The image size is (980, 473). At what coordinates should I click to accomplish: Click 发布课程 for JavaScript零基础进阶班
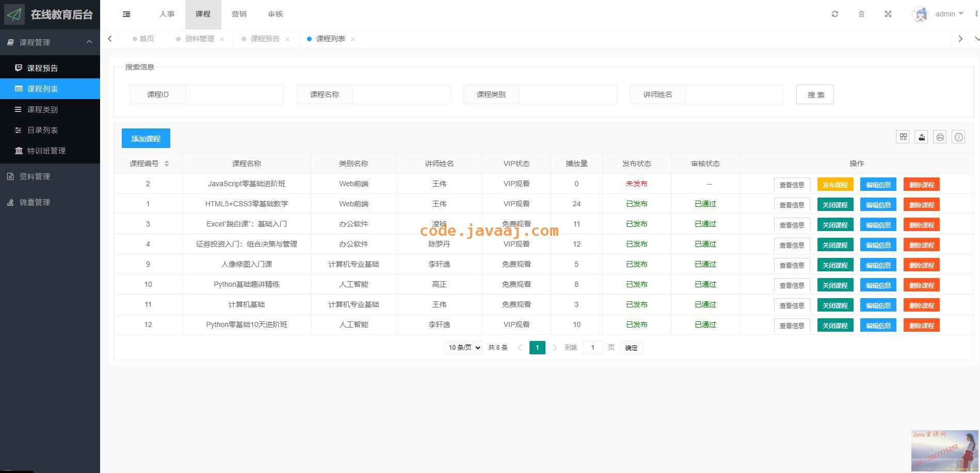tap(834, 185)
